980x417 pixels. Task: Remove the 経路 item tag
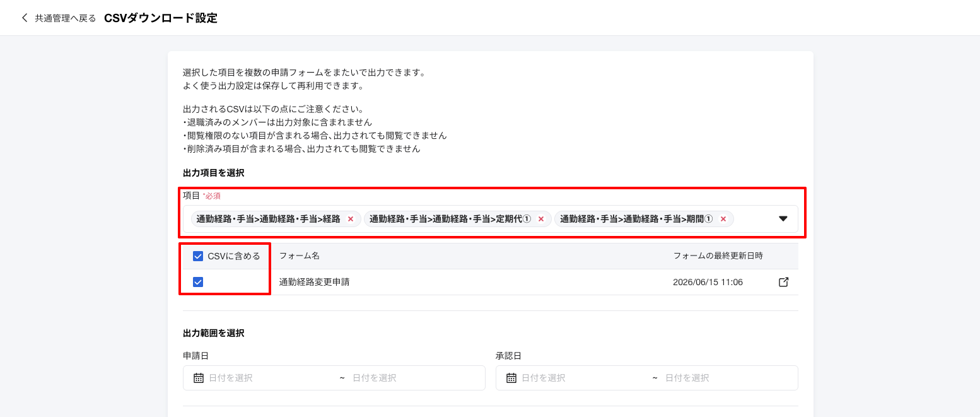(x=351, y=219)
